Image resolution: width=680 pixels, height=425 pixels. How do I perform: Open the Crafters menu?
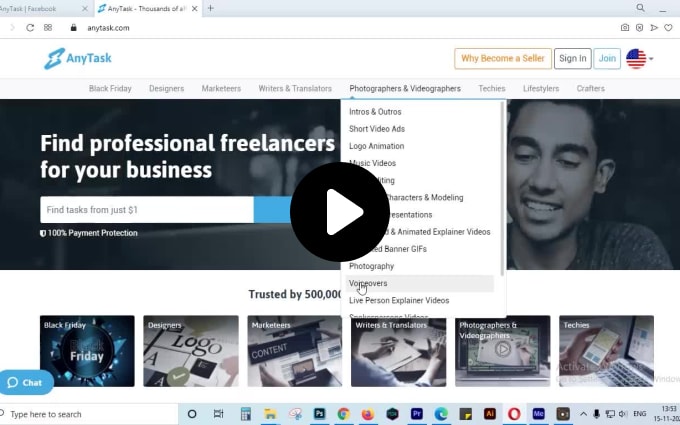590,88
